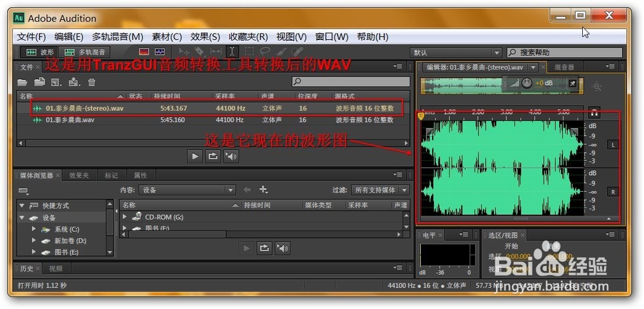The height and width of the screenshot is (309, 644).
Task: Open the 过滤 所有支持媒体 dropdown
Action: pyautogui.click(x=380, y=190)
